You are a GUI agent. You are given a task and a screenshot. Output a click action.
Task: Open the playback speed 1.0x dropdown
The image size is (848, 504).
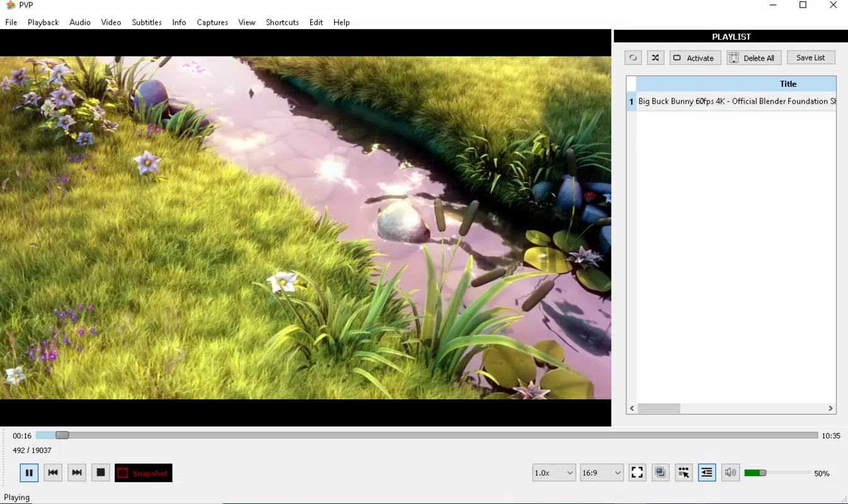554,472
